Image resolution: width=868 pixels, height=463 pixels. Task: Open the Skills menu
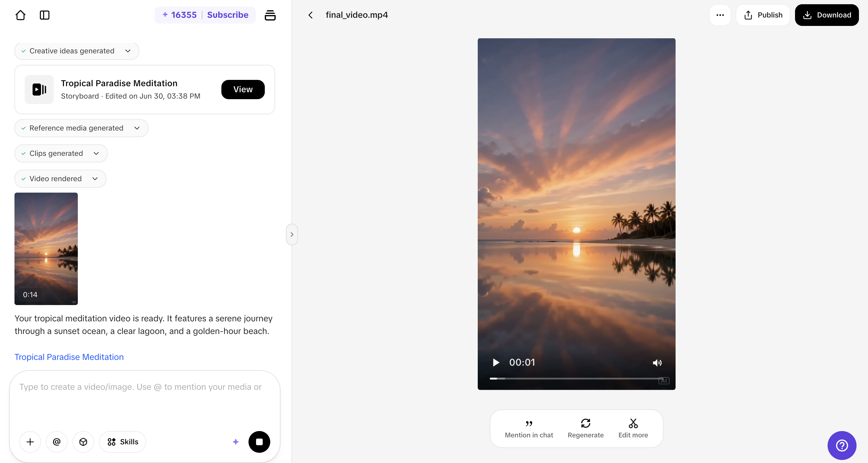point(123,442)
